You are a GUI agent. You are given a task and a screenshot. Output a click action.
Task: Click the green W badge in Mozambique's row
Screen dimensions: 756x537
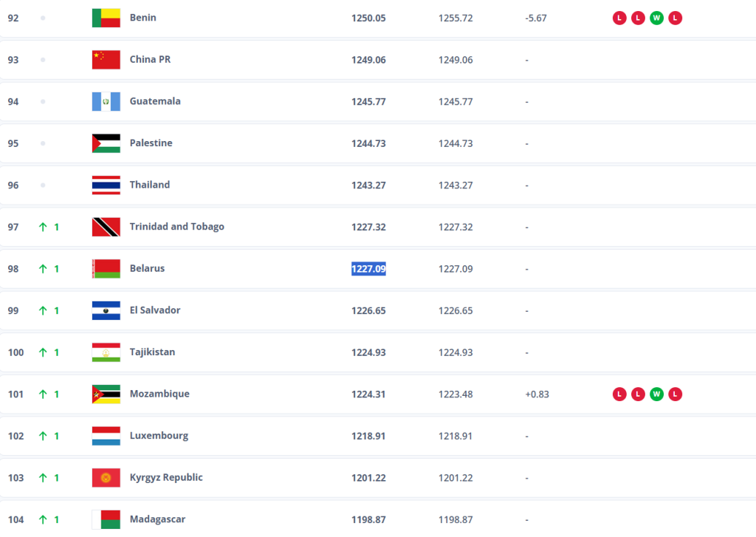tap(656, 394)
